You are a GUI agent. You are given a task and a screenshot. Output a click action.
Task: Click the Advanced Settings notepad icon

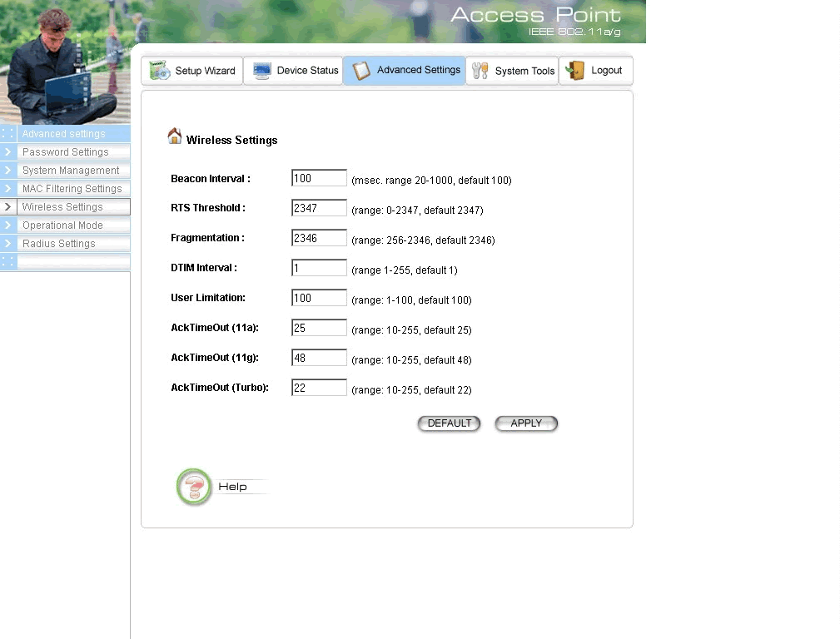[361, 70]
